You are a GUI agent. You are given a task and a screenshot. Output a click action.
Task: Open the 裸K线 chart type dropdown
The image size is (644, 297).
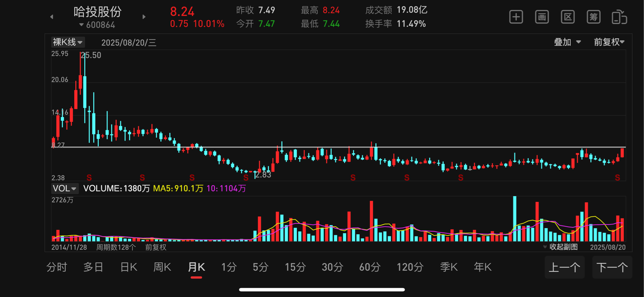(x=68, y=42)
